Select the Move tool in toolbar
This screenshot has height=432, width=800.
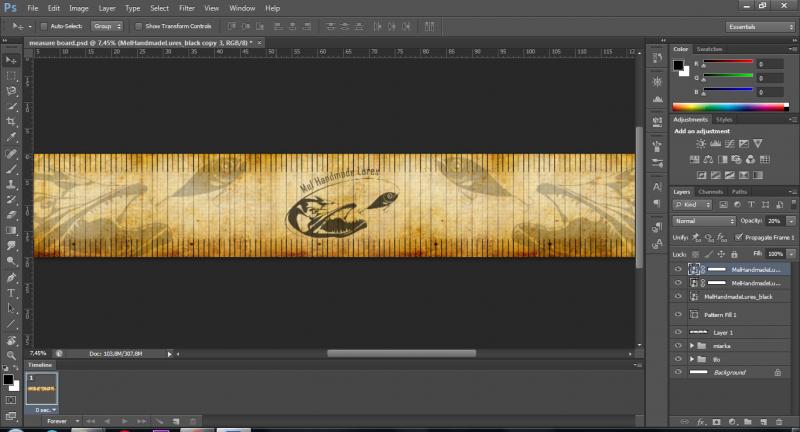(x=12, y=59)
